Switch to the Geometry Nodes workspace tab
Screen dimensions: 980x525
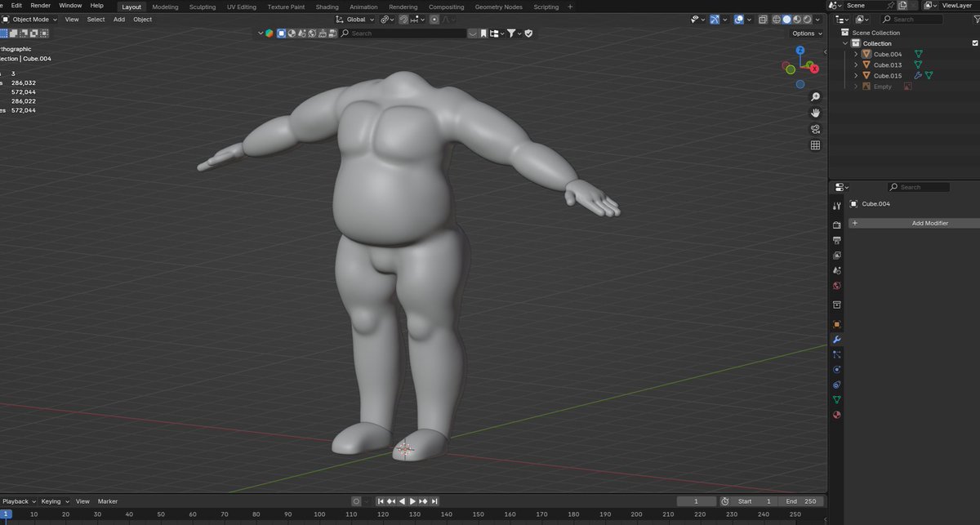[498, 7]
